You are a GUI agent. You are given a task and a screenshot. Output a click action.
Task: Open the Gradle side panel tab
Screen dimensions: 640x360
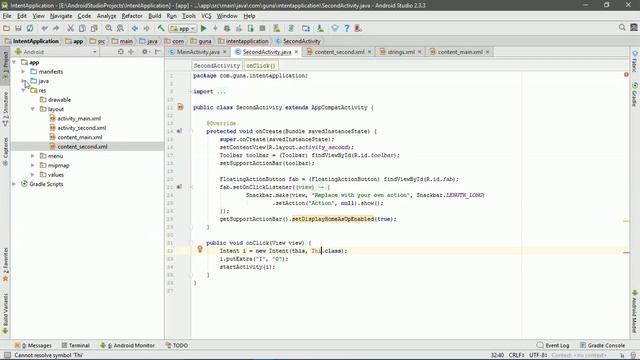635,95
